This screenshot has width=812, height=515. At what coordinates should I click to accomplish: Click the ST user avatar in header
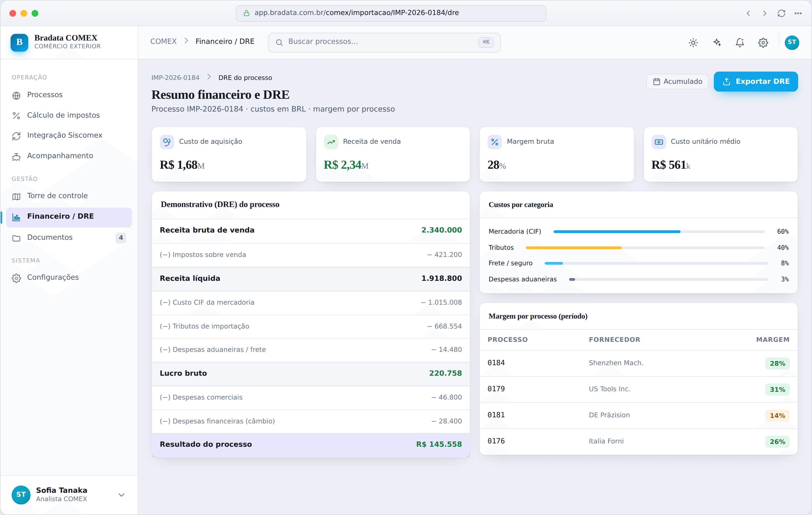point(791,42)
